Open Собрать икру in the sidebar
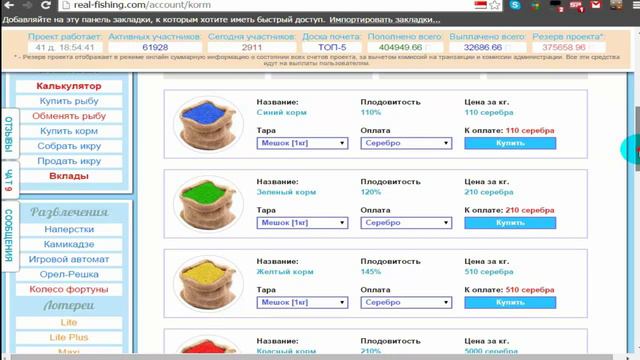The height and width of the screenshot is (360, 640). (69, 146)
